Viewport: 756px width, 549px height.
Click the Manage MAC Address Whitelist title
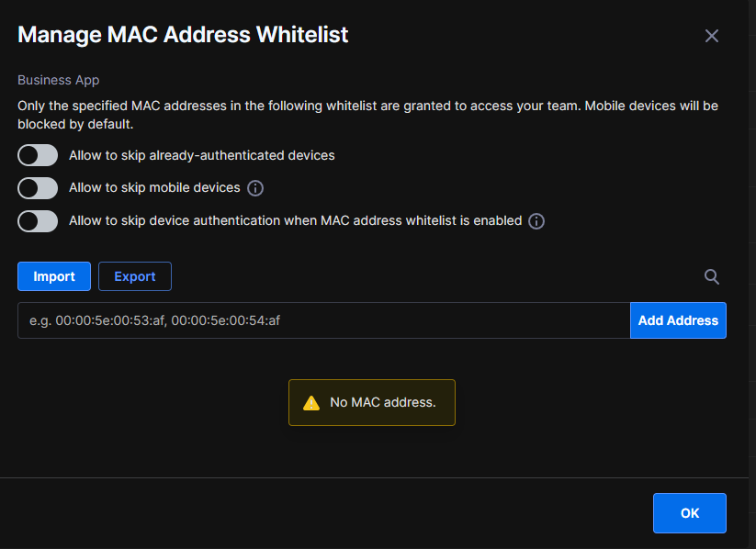(x=183, y=35)
